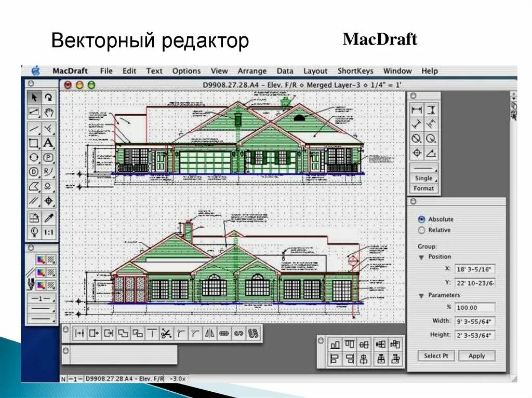Select the rotate tool
Screen dimensions: 532x398
tap(48, 98)
